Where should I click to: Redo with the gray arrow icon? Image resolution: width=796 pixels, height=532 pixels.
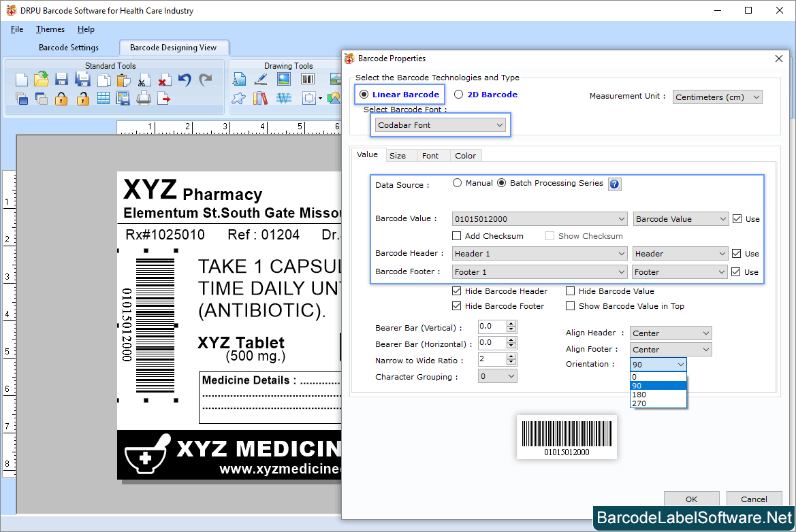[x=205, y=80]
